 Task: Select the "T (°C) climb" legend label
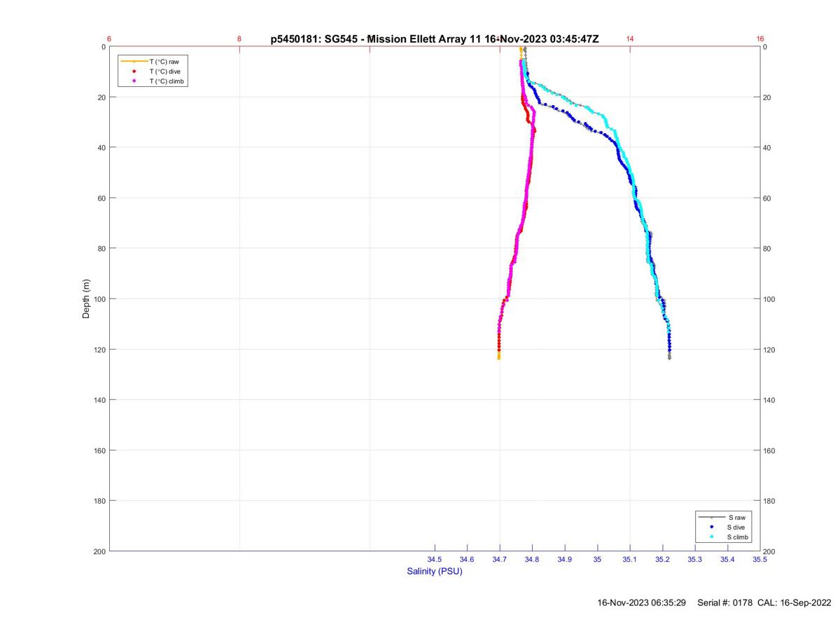[x=167, y=81]
